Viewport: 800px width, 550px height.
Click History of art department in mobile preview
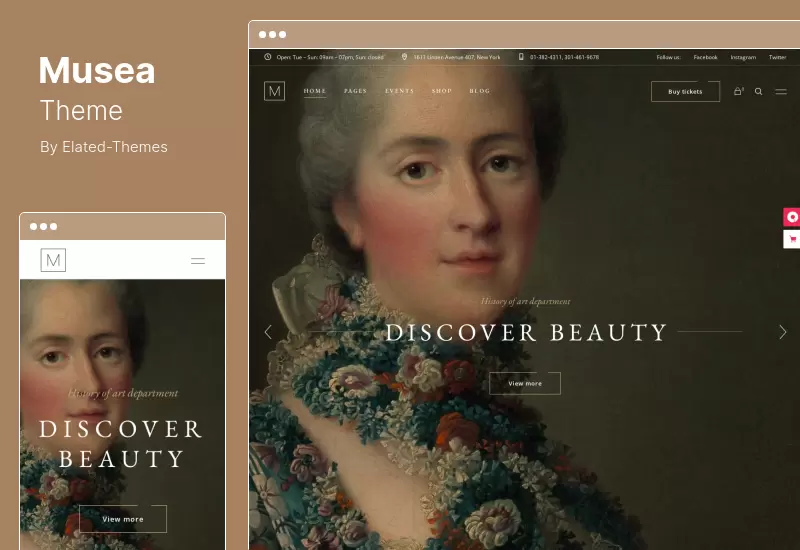123,393
